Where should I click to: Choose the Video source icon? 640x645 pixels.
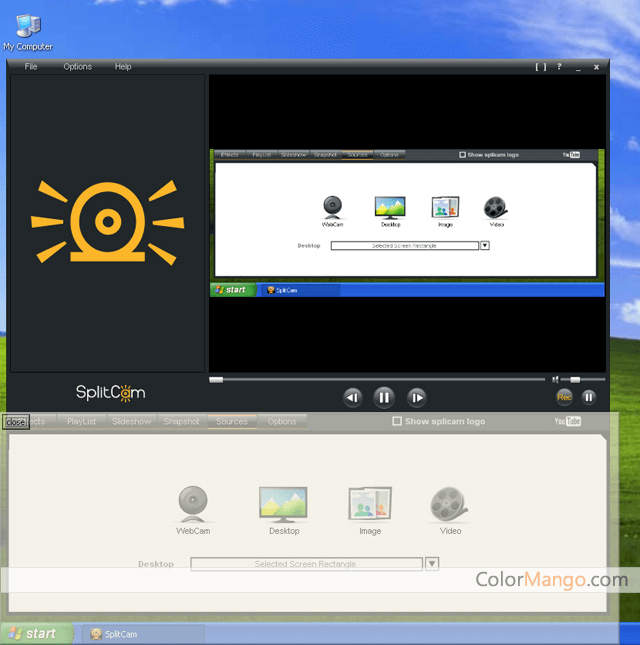click(450, 504)
